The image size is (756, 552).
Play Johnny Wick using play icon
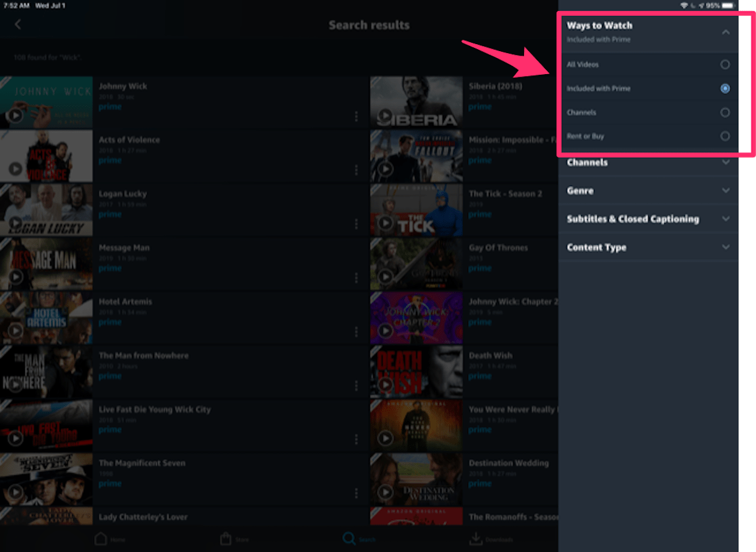point(15,115)
